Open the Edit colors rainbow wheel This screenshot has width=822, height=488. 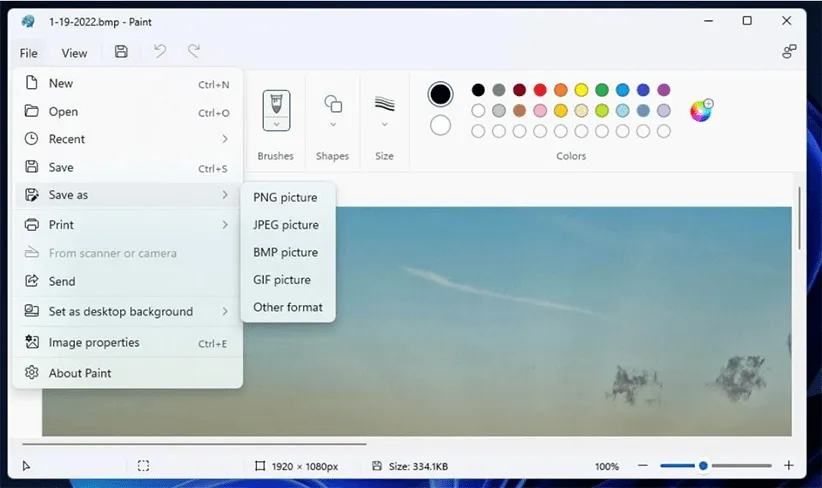coord(701,110)
